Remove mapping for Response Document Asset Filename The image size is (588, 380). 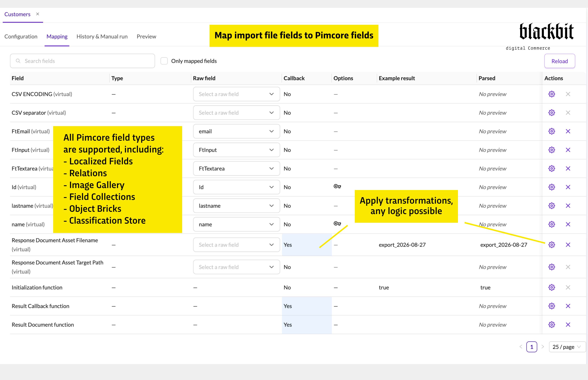[568, 244]
